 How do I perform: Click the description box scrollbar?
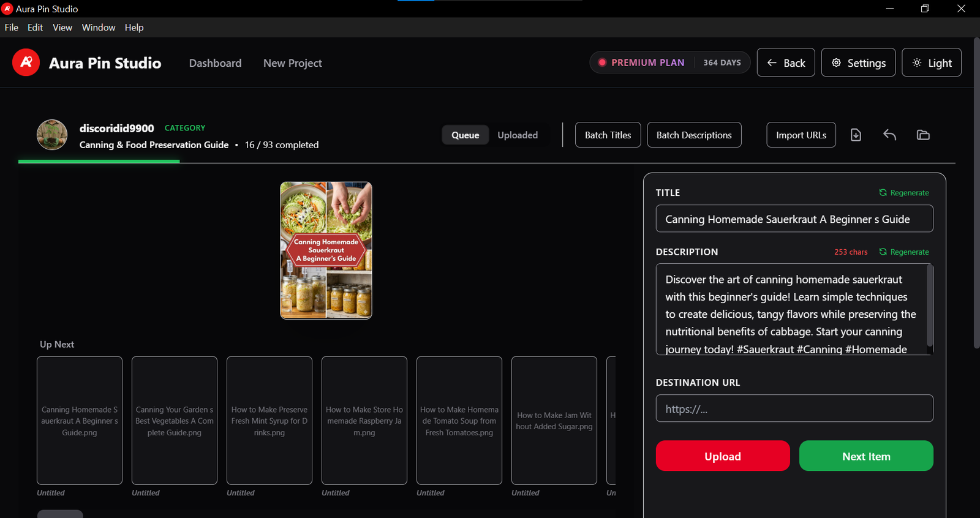[929, 306]
